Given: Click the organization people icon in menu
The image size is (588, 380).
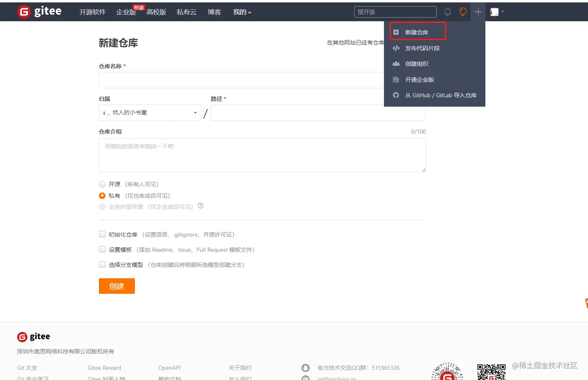Looking at the screenshot, I should [396, 64].
